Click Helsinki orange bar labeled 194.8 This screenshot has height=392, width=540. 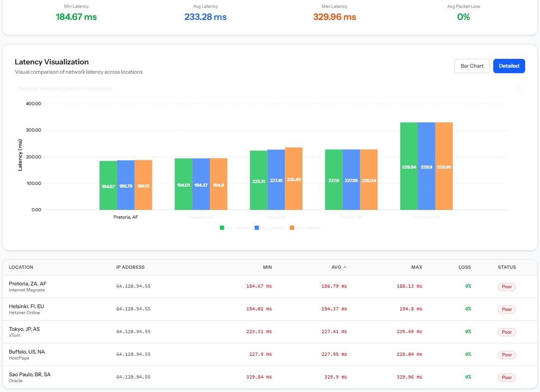click(x=218, y=184)
